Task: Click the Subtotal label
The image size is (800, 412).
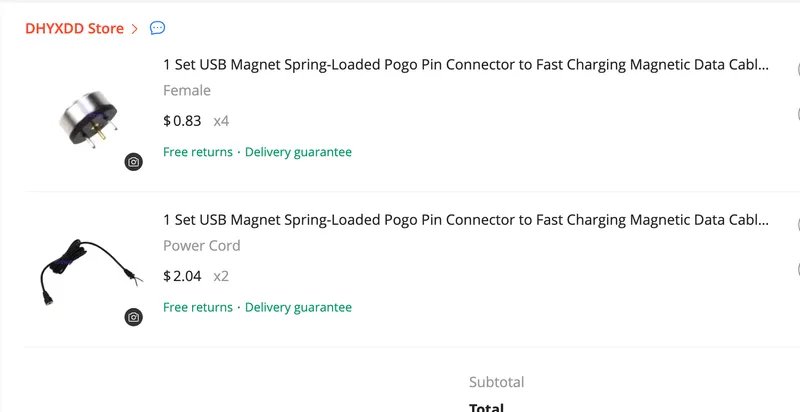Action: [x=496, y=382]
